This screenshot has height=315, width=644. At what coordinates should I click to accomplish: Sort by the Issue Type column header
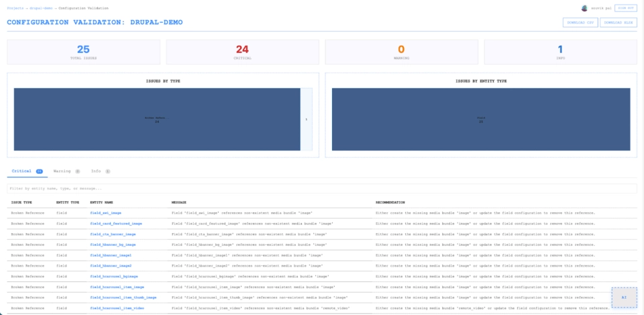(21, 203)
